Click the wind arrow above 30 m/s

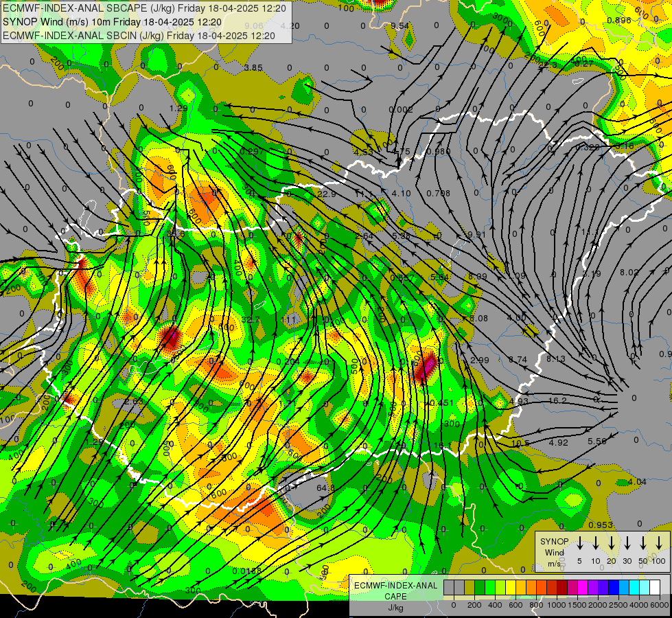pyautogui.click(x=627, y=543)
